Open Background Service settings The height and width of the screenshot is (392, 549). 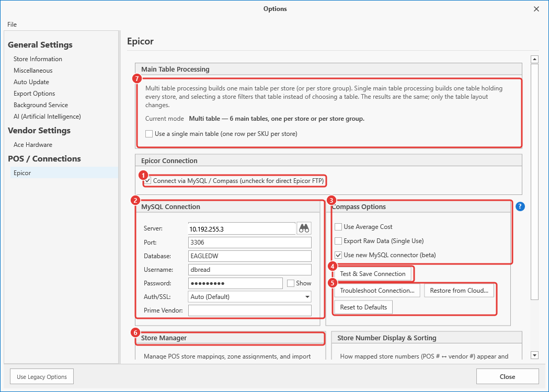click(41, 105)
